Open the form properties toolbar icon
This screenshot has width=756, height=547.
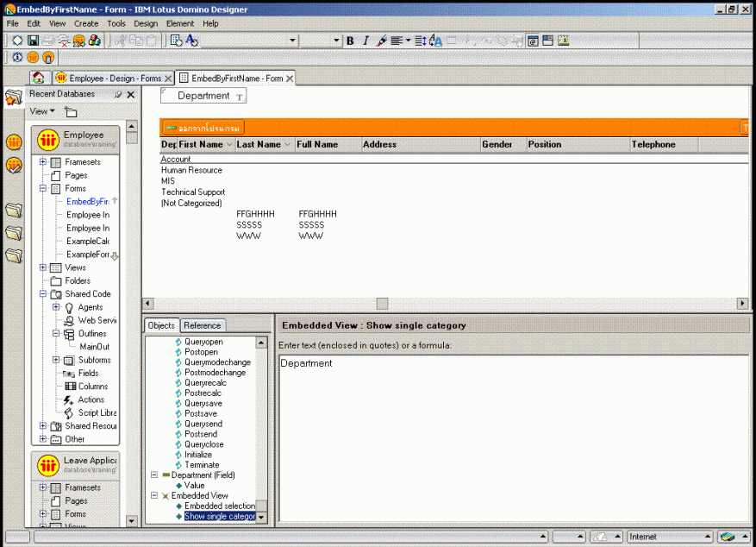click(x=177, y=41)
